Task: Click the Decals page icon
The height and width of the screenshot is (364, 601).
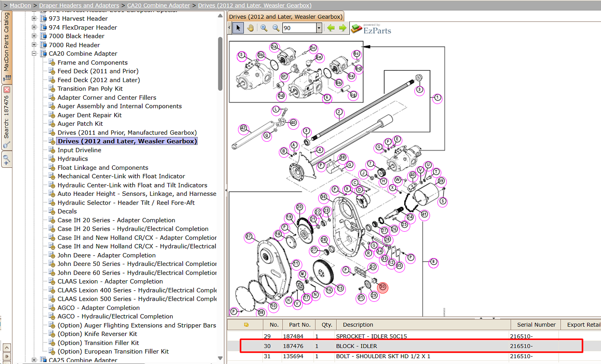Action: pos(52,211)
